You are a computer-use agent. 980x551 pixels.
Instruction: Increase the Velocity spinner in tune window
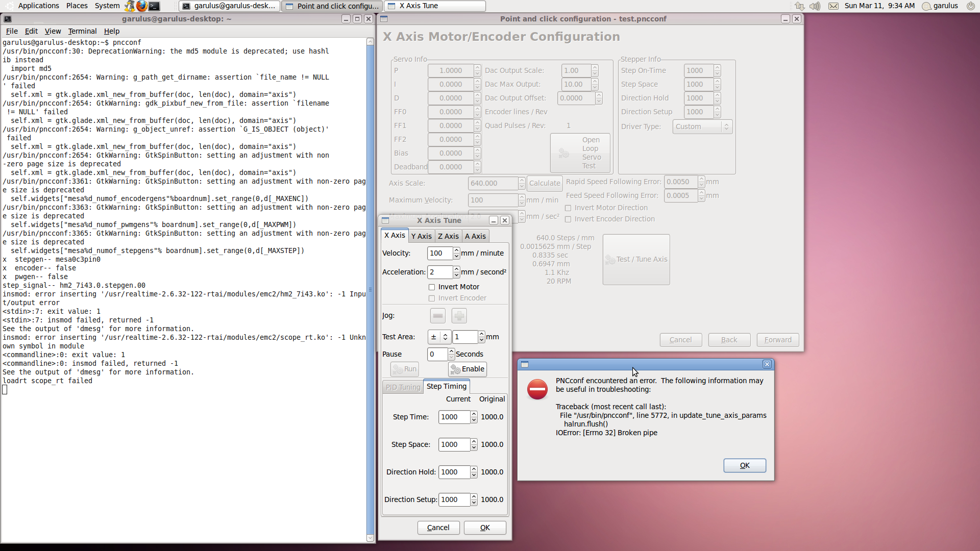click(x=456, y=250)
